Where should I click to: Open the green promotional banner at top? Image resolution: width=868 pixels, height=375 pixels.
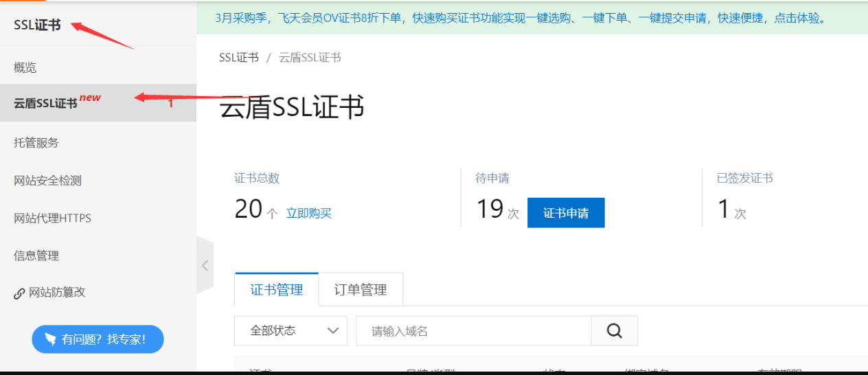pos(520,18)
